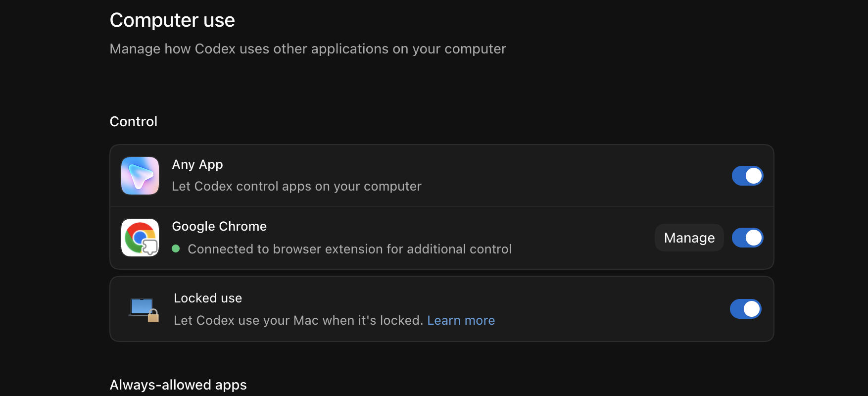
Task: Click the Any App row title
Action: click(x=197, y=165)
